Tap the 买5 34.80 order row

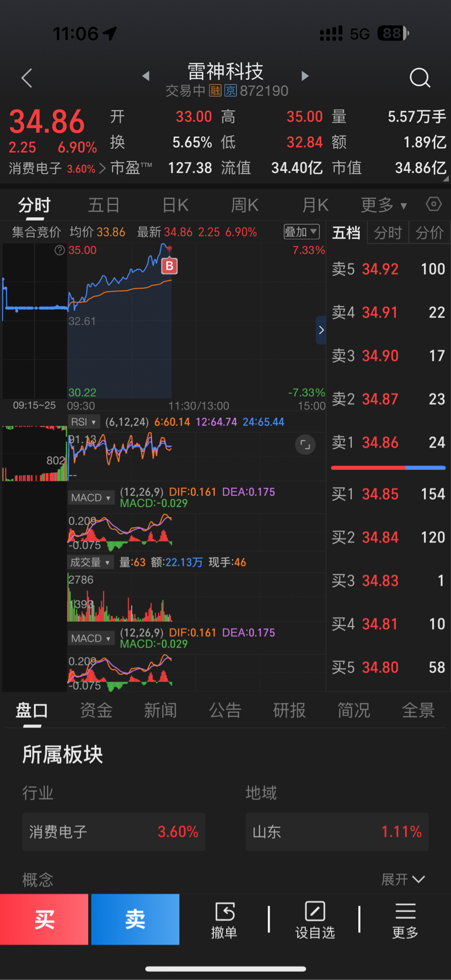(388, 667)
